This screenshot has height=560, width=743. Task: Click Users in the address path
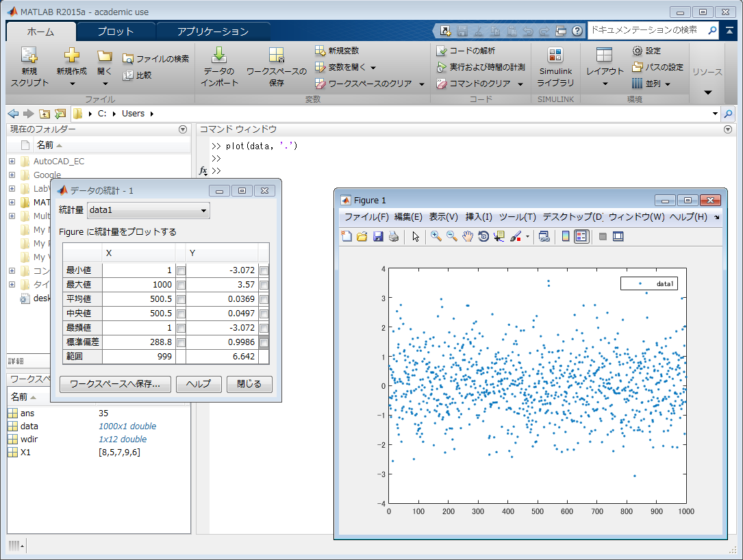click(133, 114)
